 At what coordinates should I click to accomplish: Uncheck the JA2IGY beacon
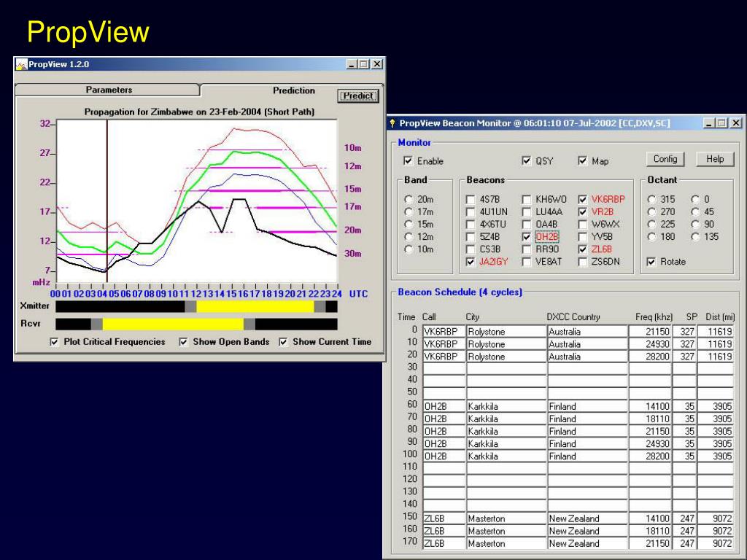(x=471, y=262)
